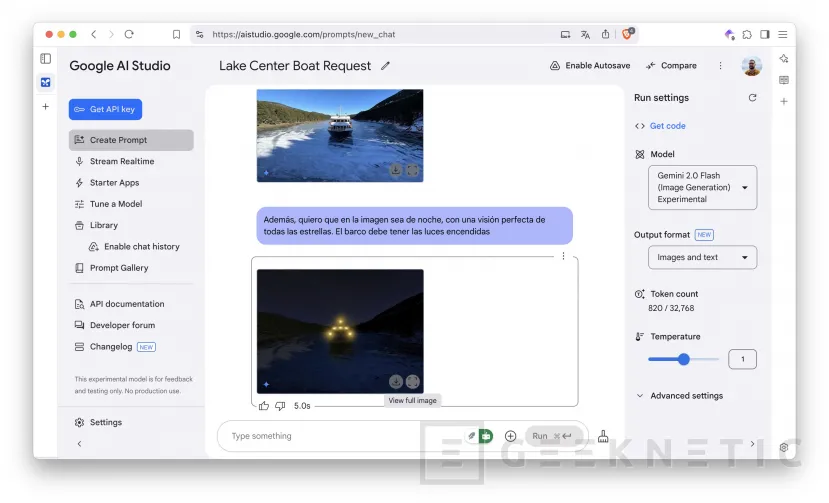This screenshot has width=829, height=503.
Task: Open Brave shields icon
Action: point(628,34)
